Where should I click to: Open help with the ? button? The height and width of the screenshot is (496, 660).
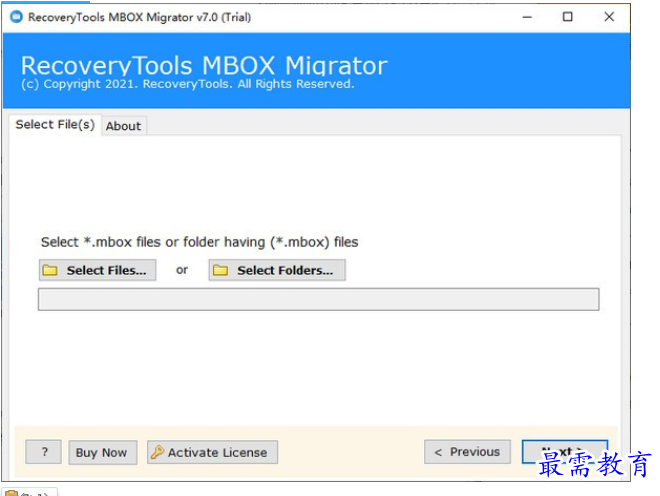tap(44, 452)
